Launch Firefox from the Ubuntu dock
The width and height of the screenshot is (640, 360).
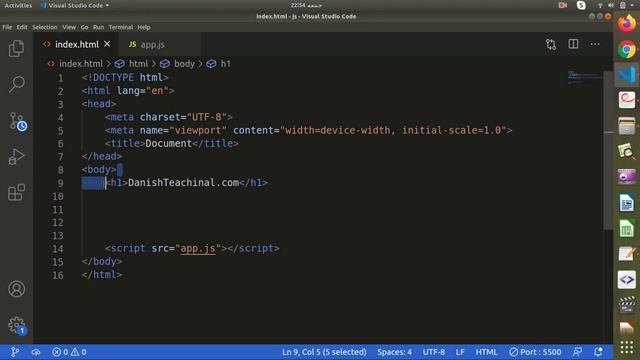(627, 24)
